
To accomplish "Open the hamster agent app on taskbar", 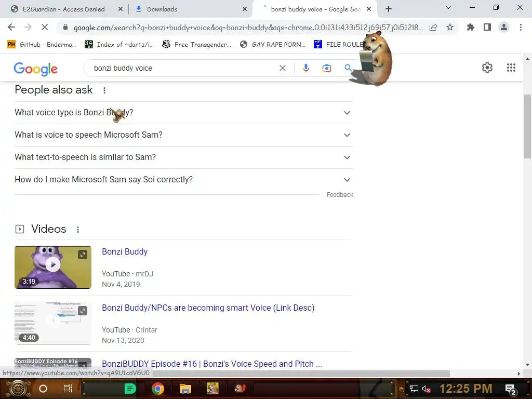I will (240, 389).
